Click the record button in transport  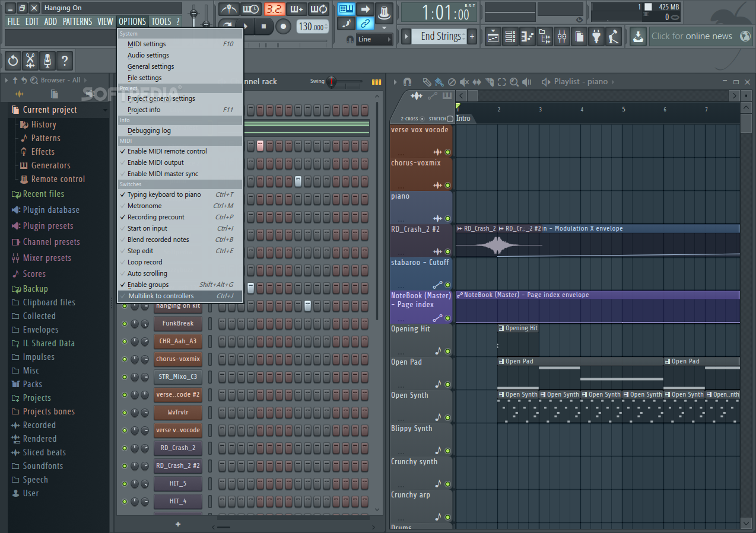[284, 26]
